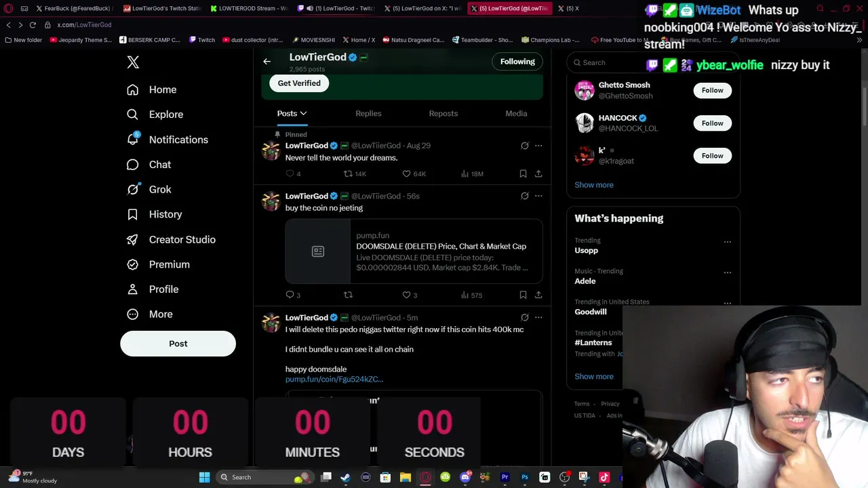Viewport: 868px width, 488px height.
Task: Open the Goodwill trending topic
Action: 591,312
